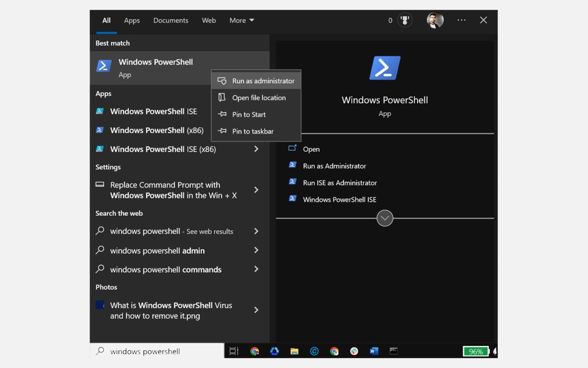Screen dimensions: 588x368
Task: Click the Open file location icon
Action: pyautogui.click(x=222, y=98)
